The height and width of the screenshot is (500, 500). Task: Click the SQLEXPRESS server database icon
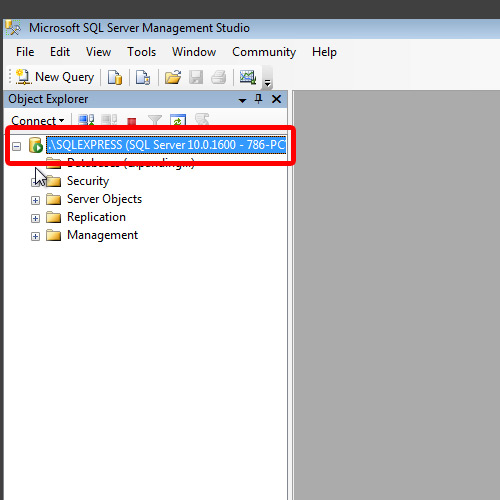pos(36,145)
